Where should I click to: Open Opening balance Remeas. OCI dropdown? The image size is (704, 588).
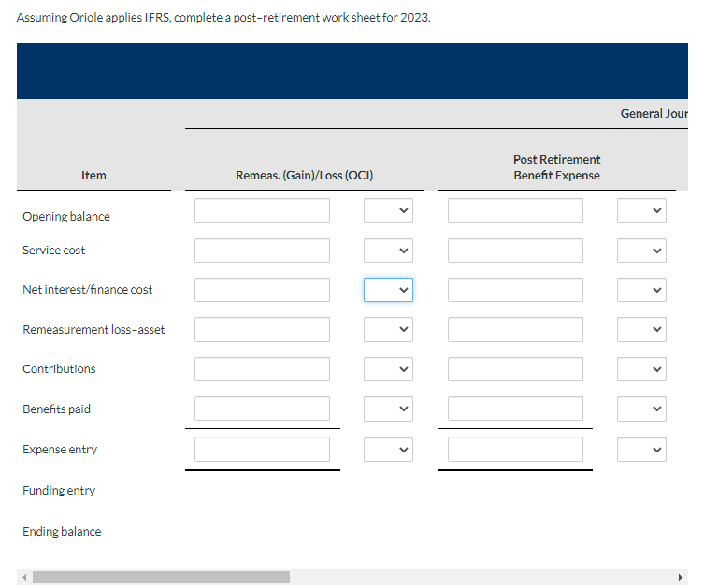[x=388, y=211]
